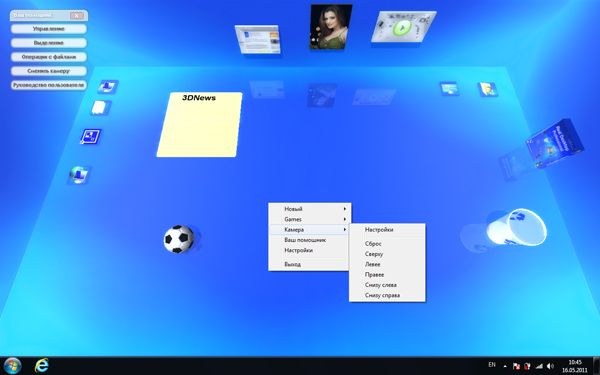This screenshot has width=600, height=375.
Task: Open Руководство пользователя button
Action: [x=49, y=85]
